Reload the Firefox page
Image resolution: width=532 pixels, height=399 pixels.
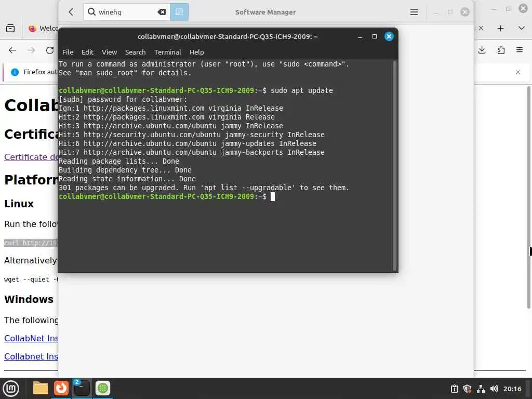click(x=50, y=50)
